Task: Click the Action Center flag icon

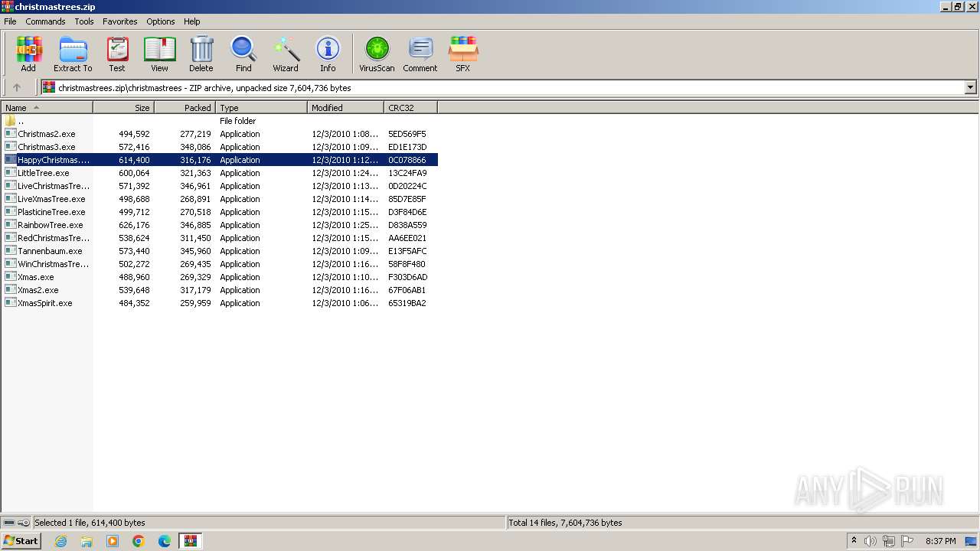Action: (907, 541)
